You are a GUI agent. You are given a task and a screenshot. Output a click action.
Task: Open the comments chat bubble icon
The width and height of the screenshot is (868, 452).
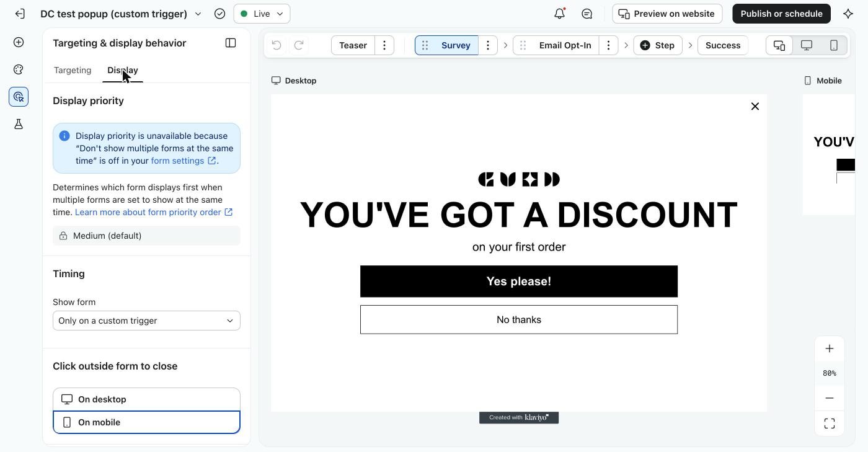(587, 14)
